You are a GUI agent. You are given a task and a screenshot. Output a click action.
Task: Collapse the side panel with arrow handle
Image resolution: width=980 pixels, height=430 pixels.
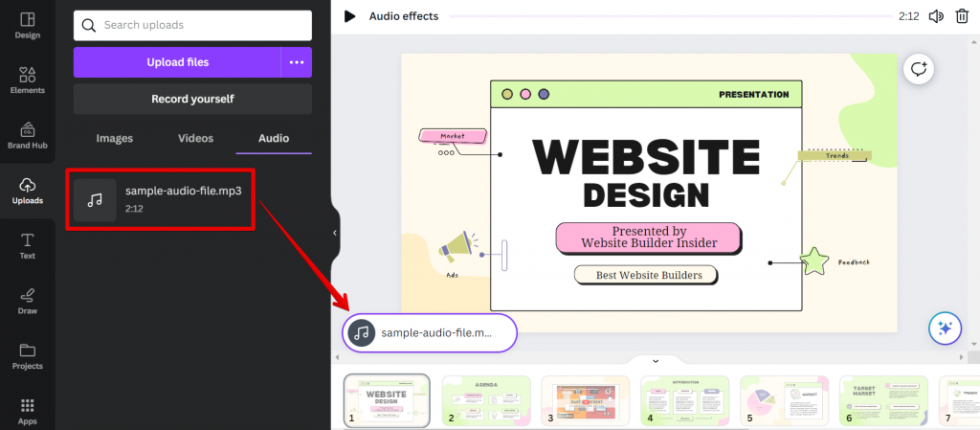tap(334, 233)
